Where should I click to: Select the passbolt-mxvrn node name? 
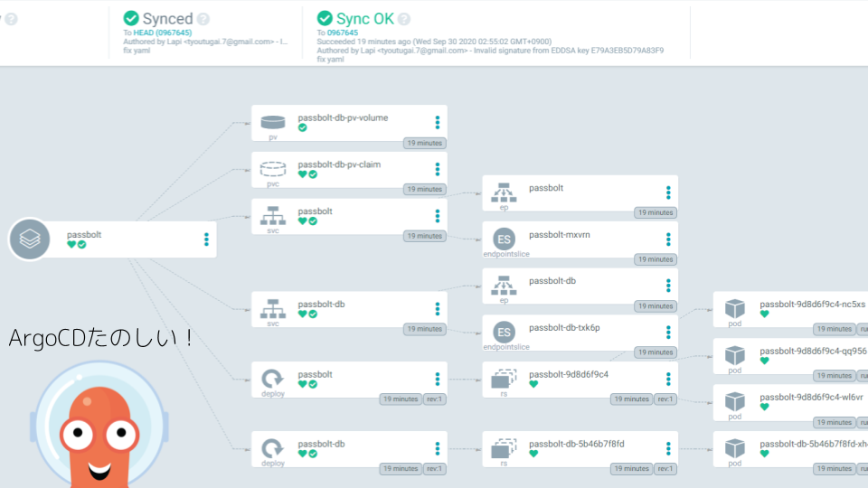560,235
